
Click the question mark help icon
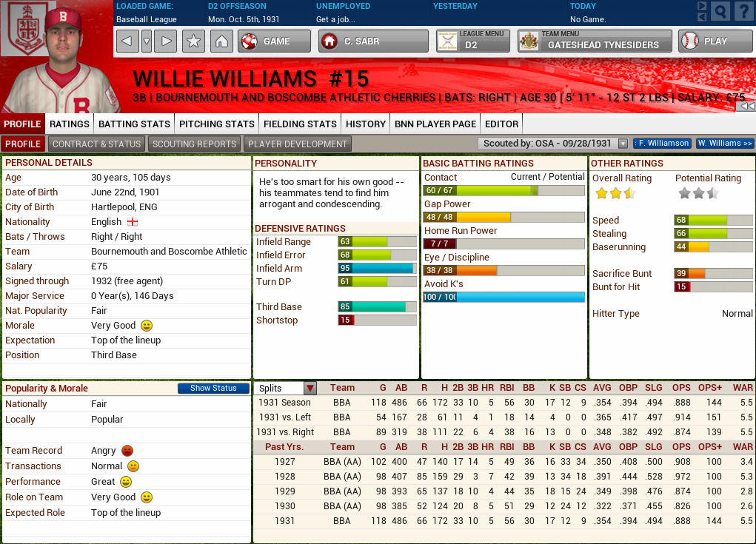point(743,11)
